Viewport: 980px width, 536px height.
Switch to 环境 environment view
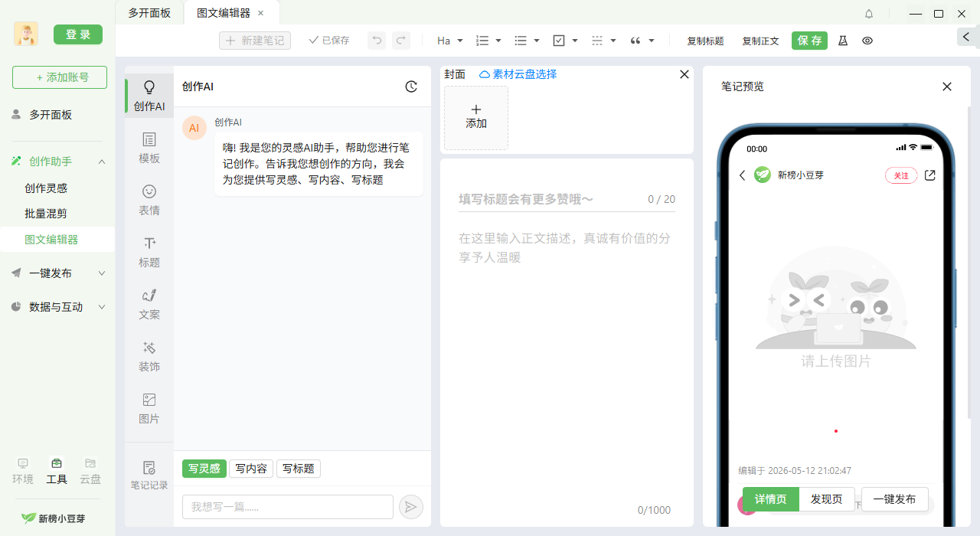pyautogui.click(x=23, y=472)
